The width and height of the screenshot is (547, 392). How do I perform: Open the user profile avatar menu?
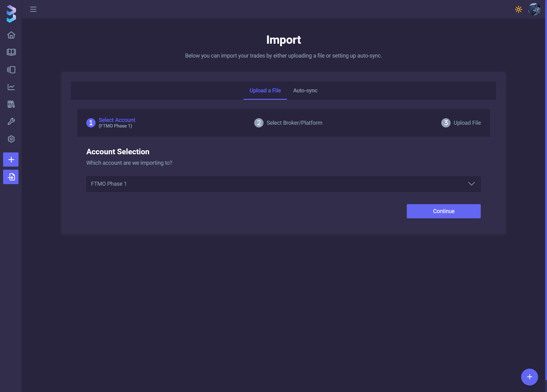pyautogui.click(x=534, y=9)
